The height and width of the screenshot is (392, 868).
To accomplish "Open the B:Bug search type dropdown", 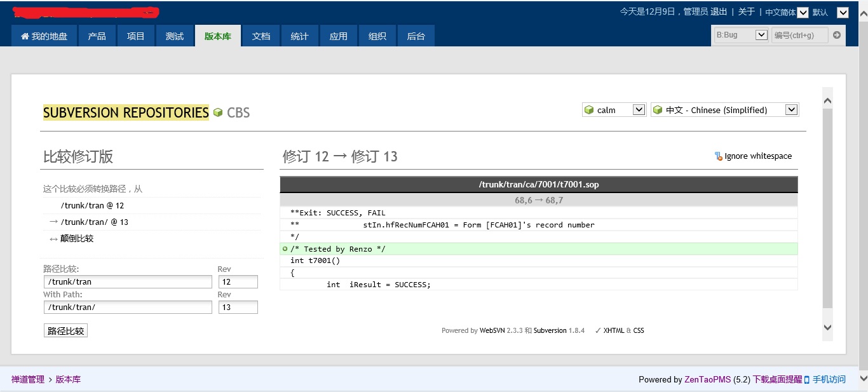I will pyautogui.click(x=742, y=35).
